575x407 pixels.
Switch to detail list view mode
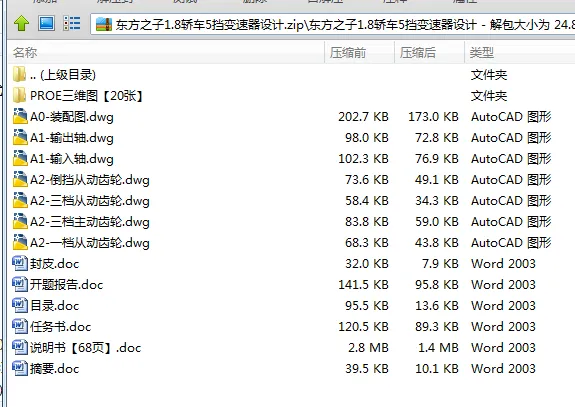pyautogui.click(x=72, y=23)
